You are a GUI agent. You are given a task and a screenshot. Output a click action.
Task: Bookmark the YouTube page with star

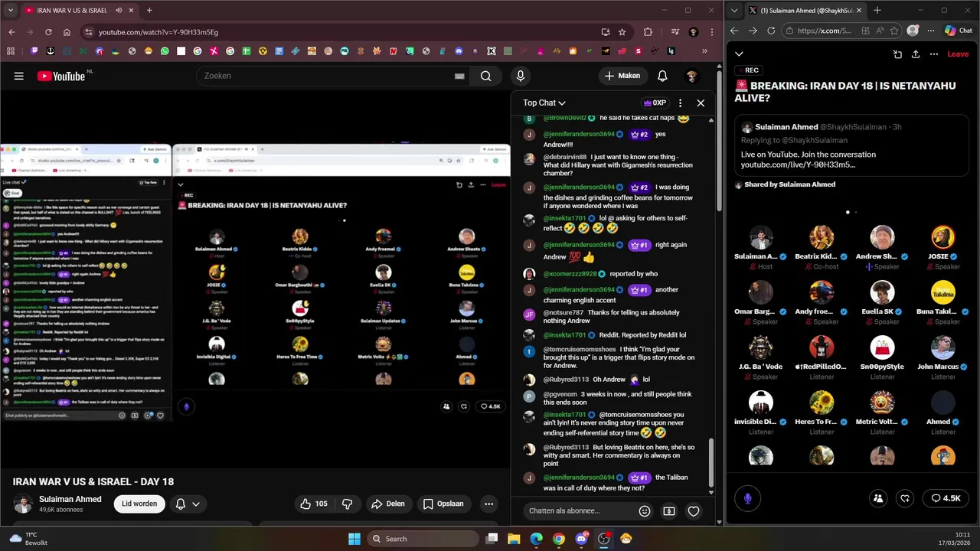coord(622,32)
